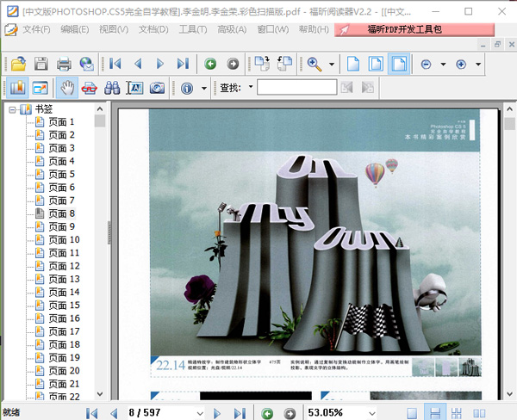Click zoom in plus button
Viewport: 517px width, 420px height.
click(461, 64)
